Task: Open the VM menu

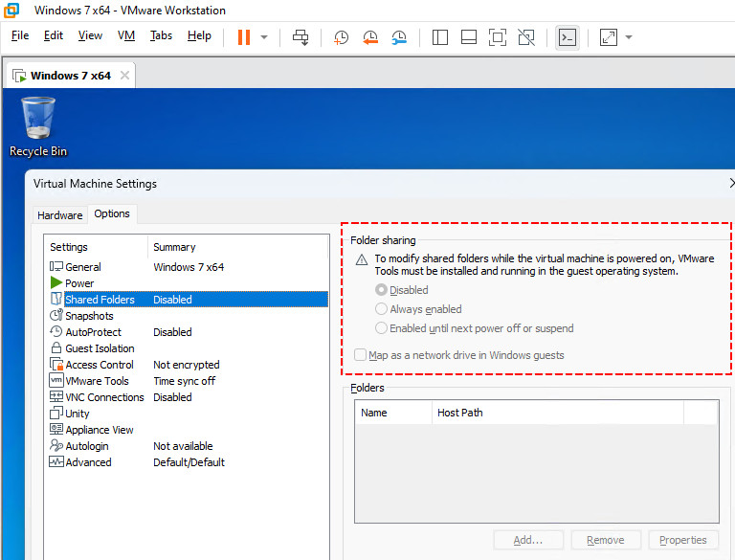Action: (x=126, y=35)
